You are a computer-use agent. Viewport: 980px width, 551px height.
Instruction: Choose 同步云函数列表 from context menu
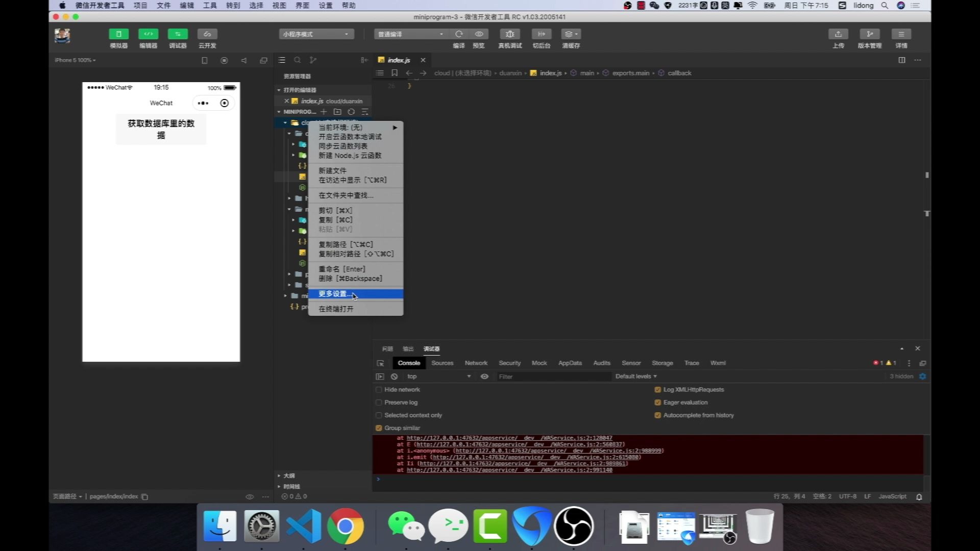click(356, 146)
